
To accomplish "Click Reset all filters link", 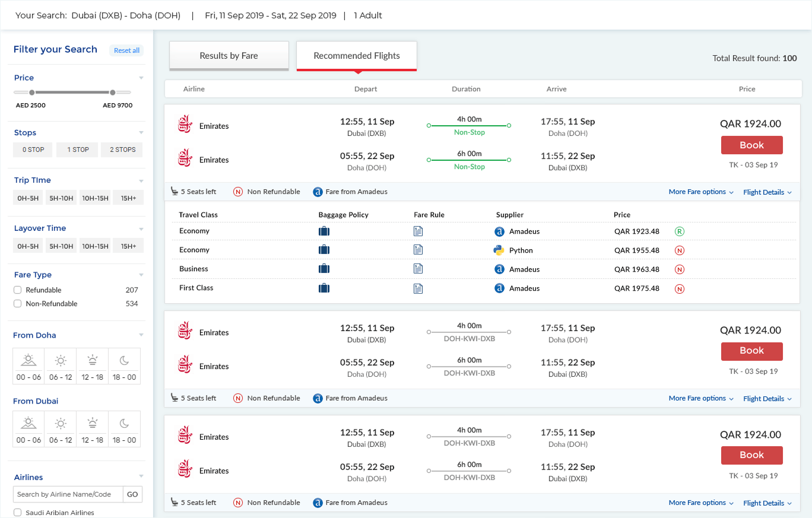I will pos(126,50).
